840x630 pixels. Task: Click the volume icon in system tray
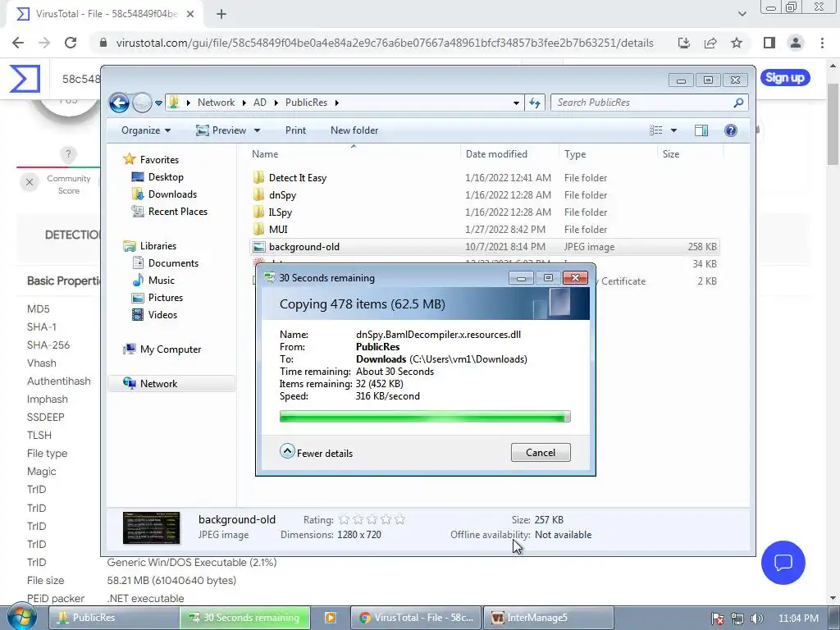(756, 619)
